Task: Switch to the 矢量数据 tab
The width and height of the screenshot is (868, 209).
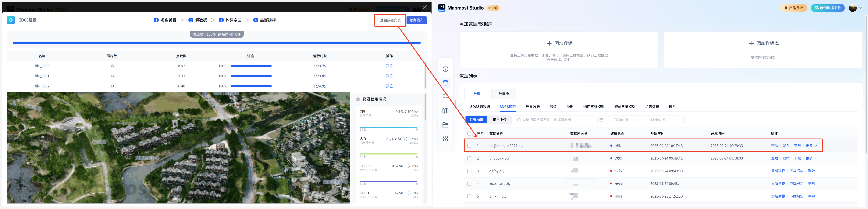Action: tap(532, 107)
